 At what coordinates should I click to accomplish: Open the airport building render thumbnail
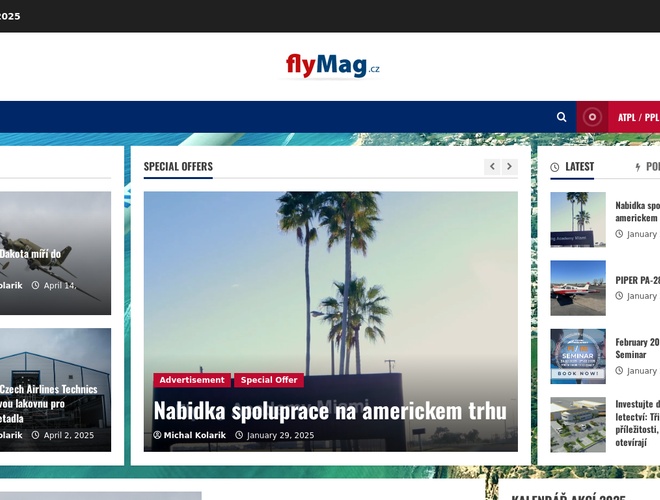[x=577, y=424]
